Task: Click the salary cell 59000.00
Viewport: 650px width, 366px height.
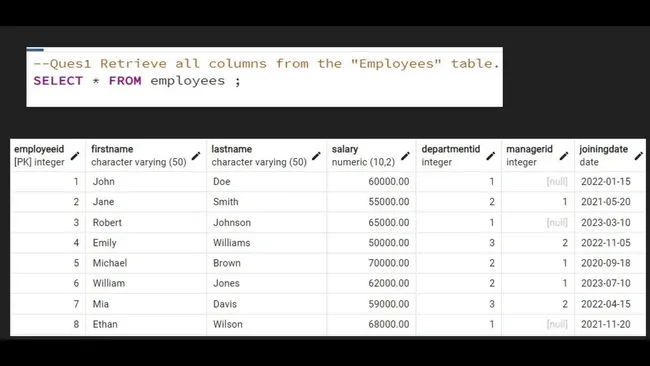Action: point(371,304)
